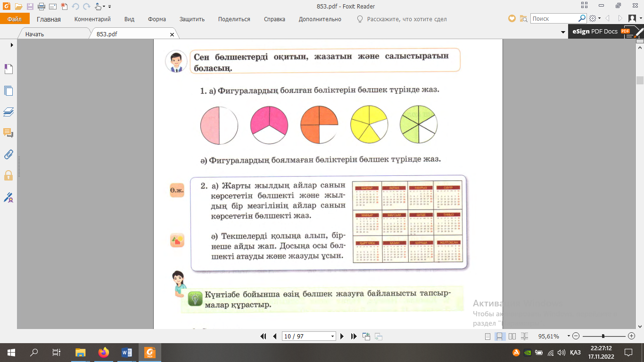Open the Digital Signatures panel in sidebar
Screen dimensions: 644x362
pyautogui.click(x=8, y=197)
